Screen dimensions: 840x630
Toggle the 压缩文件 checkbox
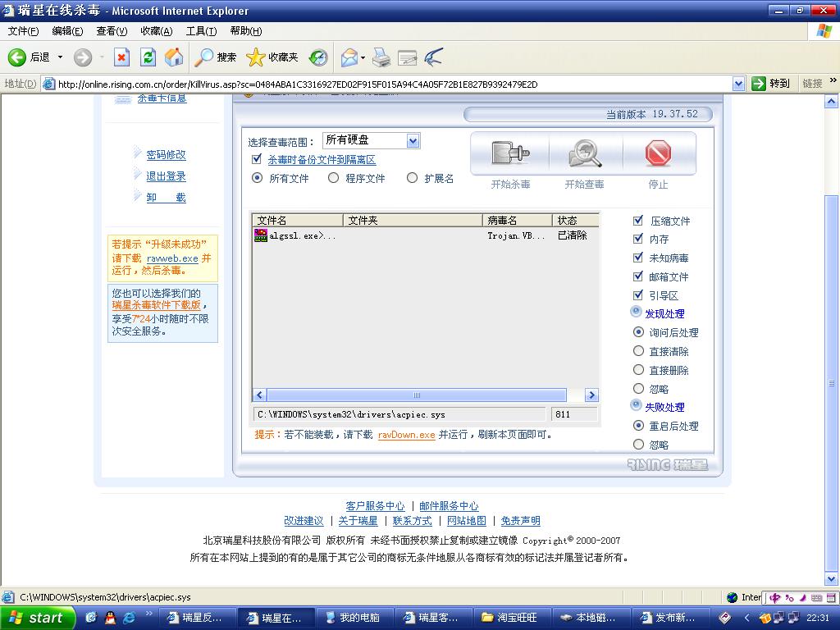pyautogui.click(x=638, y=220)
